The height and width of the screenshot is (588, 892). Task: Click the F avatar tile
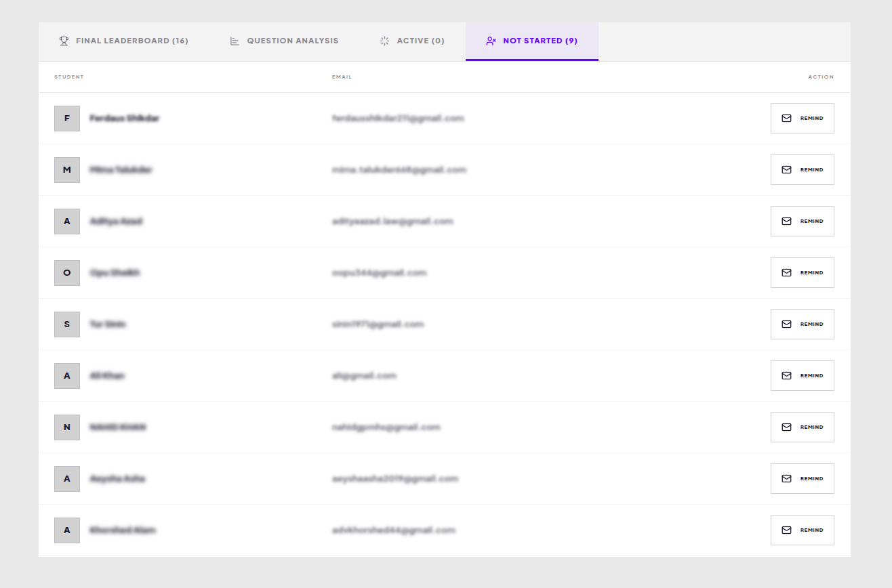pos(67,119)
